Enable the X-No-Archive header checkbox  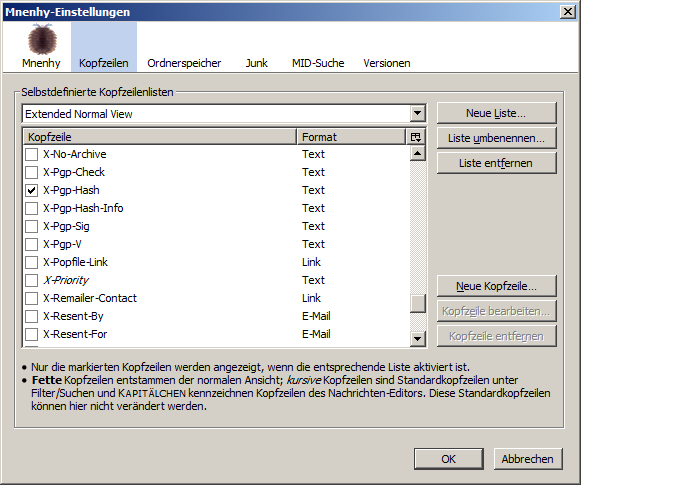(32, 154)
